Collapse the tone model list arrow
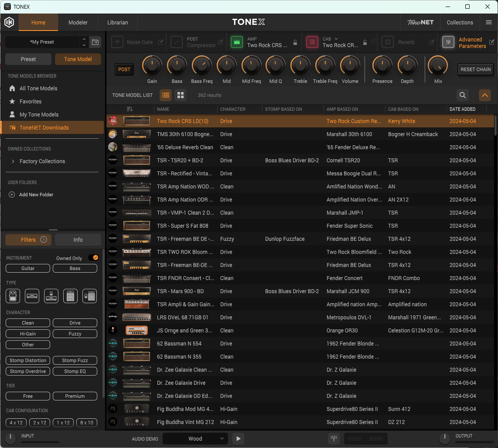This screenshot has height=448, width=498. 484,95
